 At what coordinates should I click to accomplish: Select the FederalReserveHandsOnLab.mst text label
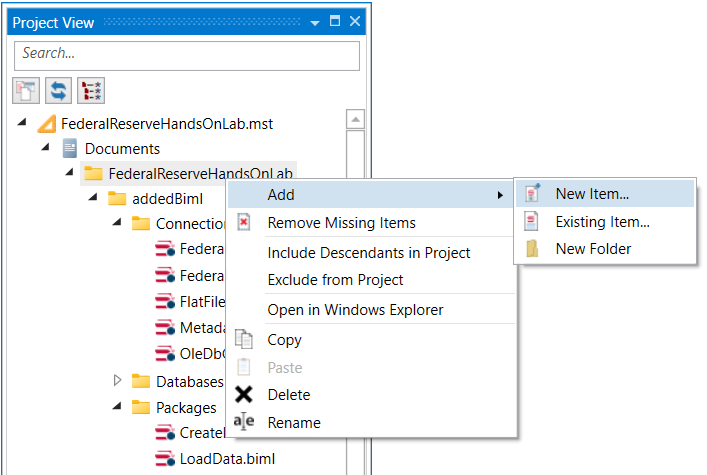pyautogui.click(x=167, y=124)
